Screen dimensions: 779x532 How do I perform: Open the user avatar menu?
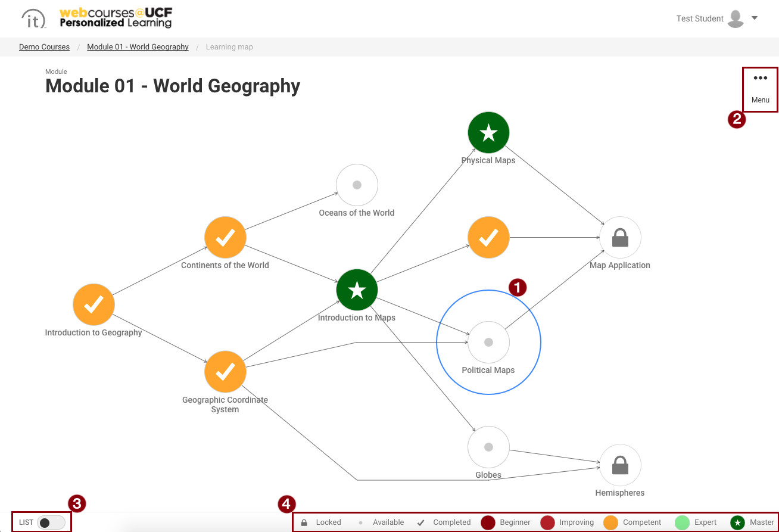pyautogui.click(x=736, y=18)
